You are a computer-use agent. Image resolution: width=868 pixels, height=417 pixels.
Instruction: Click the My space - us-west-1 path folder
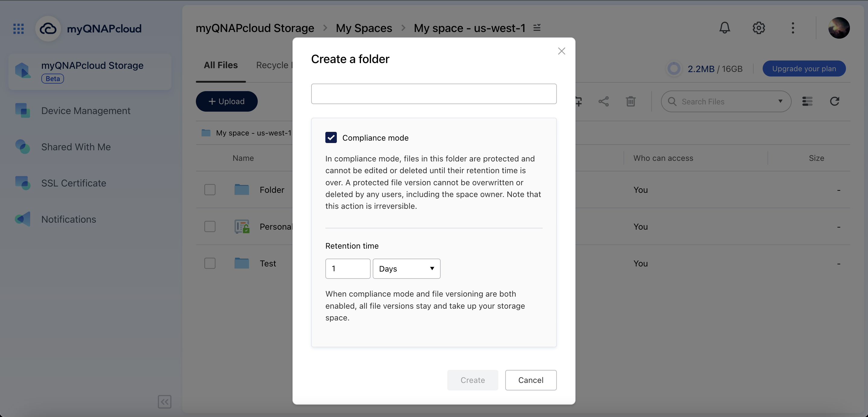[246, 133]
